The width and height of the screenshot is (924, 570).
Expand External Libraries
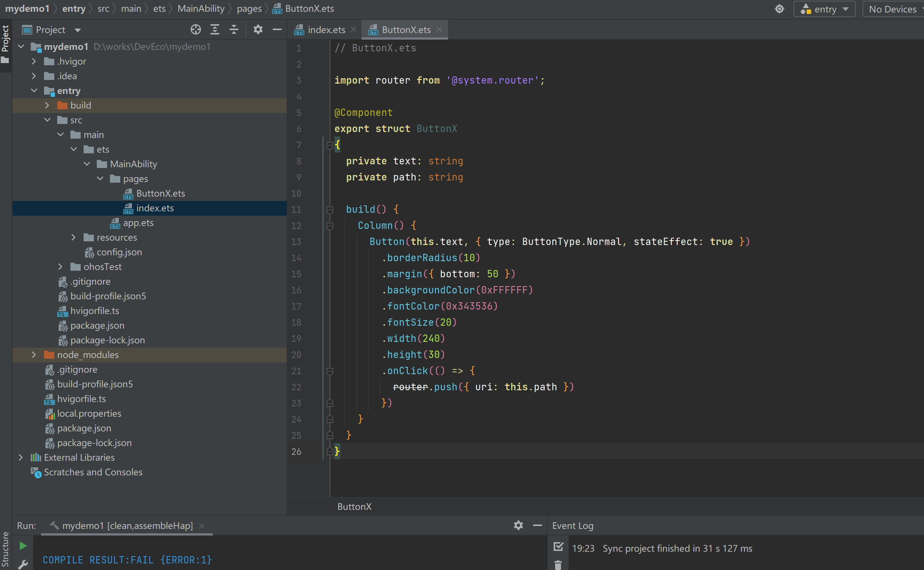[x=21, y=457]
